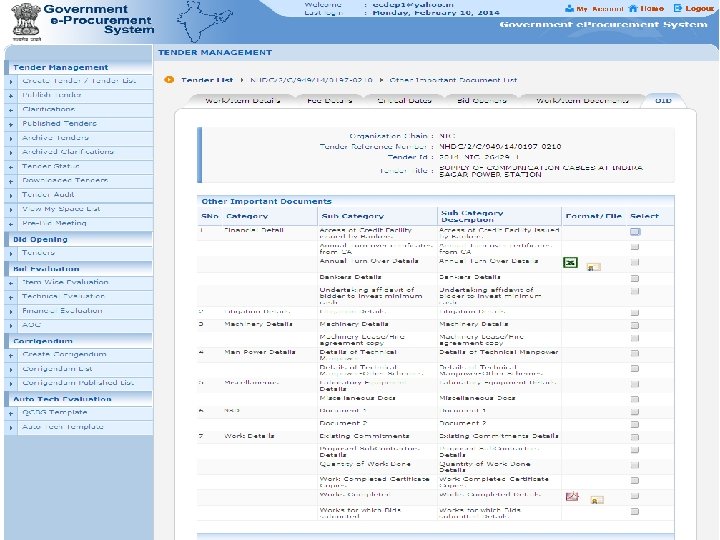
Task: Click arrow icon beside Publish Tender
Action: [11, 96]
